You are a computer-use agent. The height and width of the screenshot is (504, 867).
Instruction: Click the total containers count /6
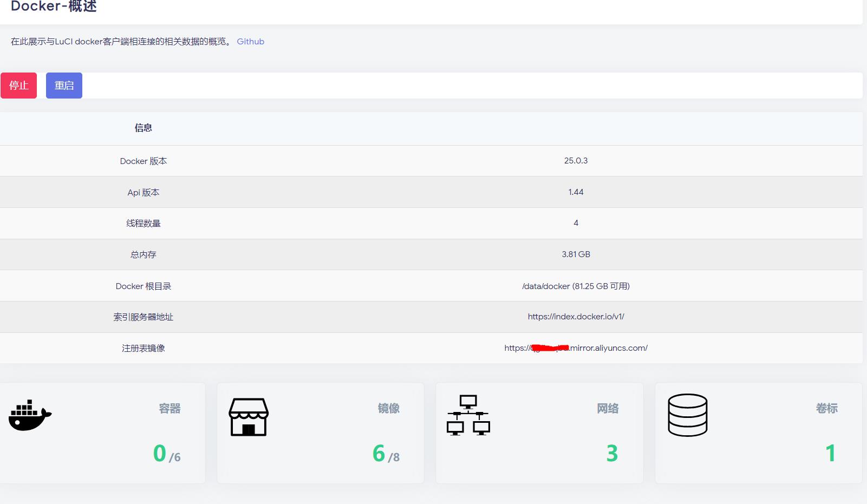click(x=175, y=457)
